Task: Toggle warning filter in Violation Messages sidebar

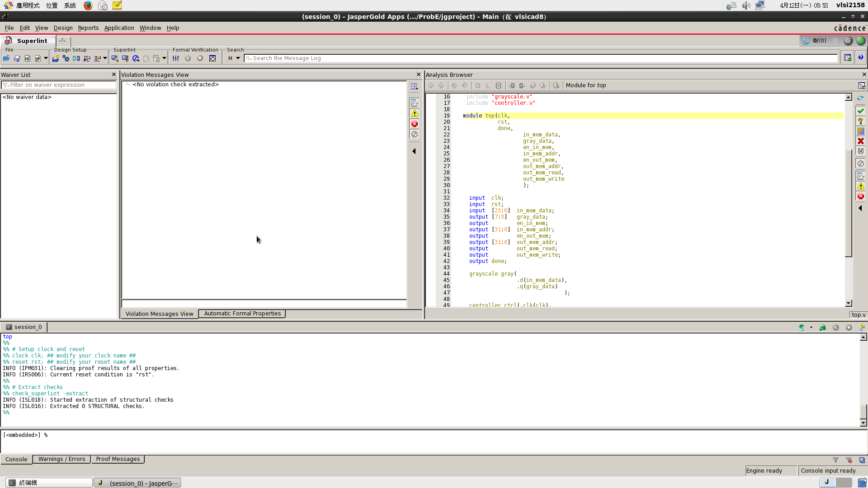Action: [x=414, y=113]
